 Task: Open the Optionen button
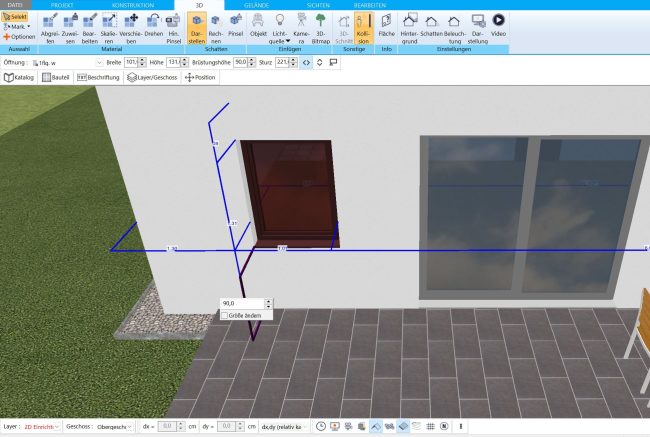[x=19, y=36]
